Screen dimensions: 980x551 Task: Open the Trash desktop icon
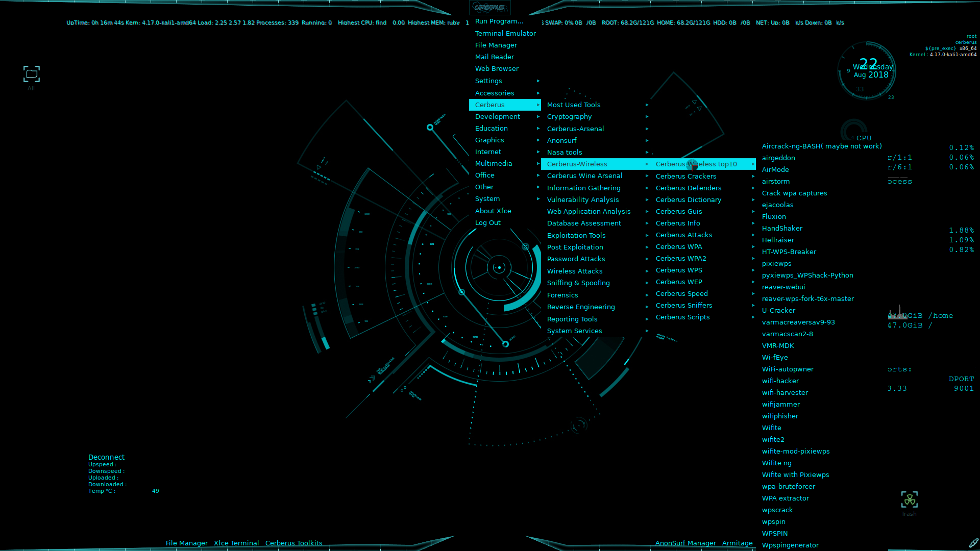click(909, 500)
